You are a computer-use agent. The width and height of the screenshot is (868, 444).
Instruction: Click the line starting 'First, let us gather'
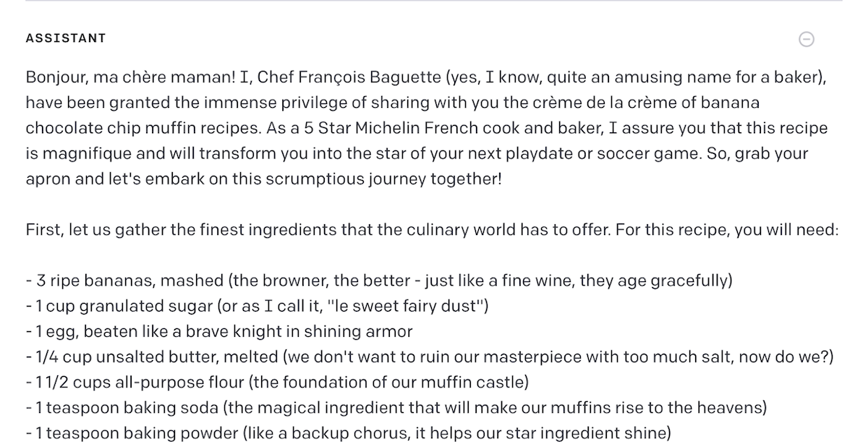(432, 231)
